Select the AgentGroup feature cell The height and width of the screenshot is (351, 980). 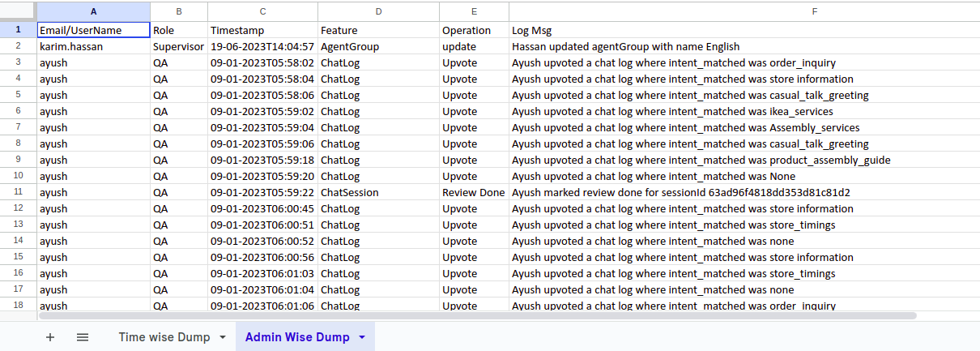coord(377,46)
